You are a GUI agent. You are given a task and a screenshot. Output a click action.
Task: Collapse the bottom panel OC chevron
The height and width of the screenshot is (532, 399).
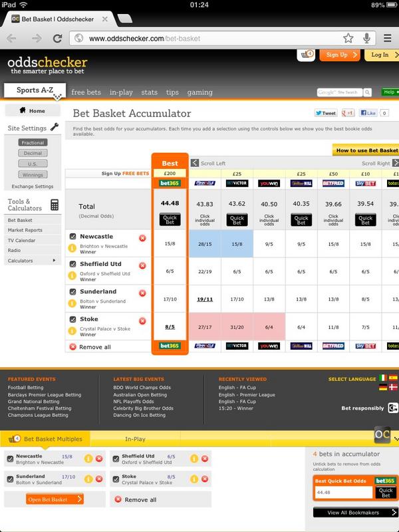click(x=396, y=439)
